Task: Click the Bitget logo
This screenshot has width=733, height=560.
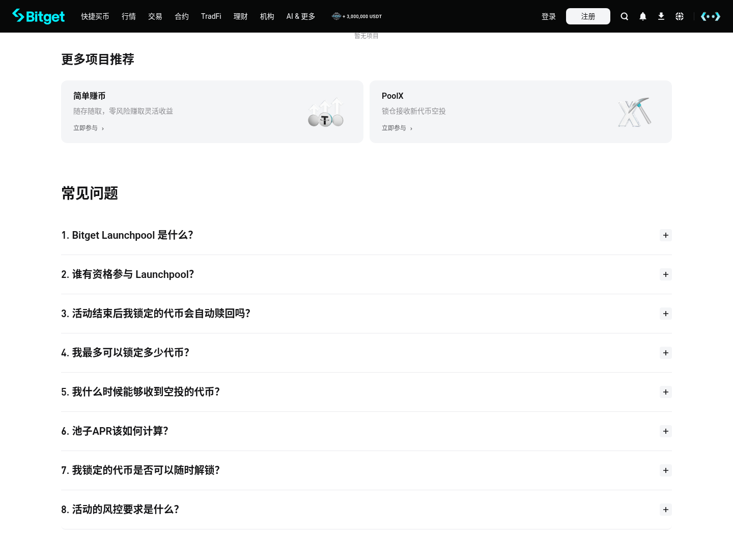Action: pos(39,16)
